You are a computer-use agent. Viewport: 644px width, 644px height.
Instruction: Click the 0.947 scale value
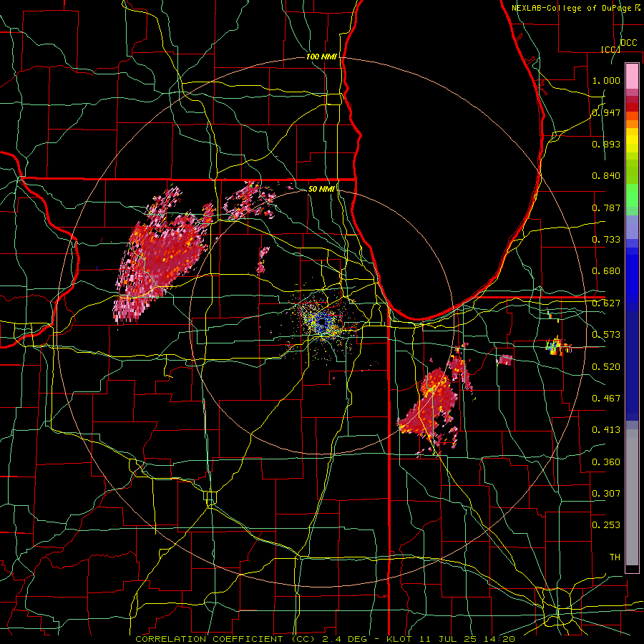tap(606, 112)
